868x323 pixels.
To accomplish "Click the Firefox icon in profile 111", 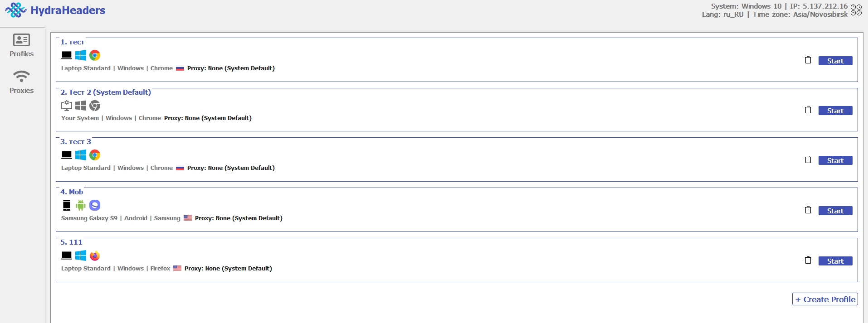I will pyautogui.click(x=95, y=256).
